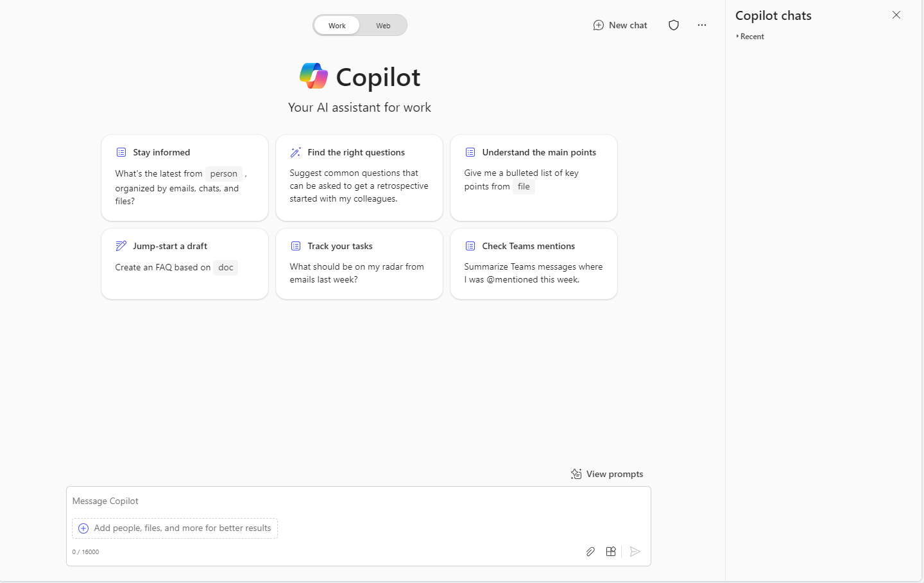
Task: Close the Copilot chats panel
Action: coord(896,15)
